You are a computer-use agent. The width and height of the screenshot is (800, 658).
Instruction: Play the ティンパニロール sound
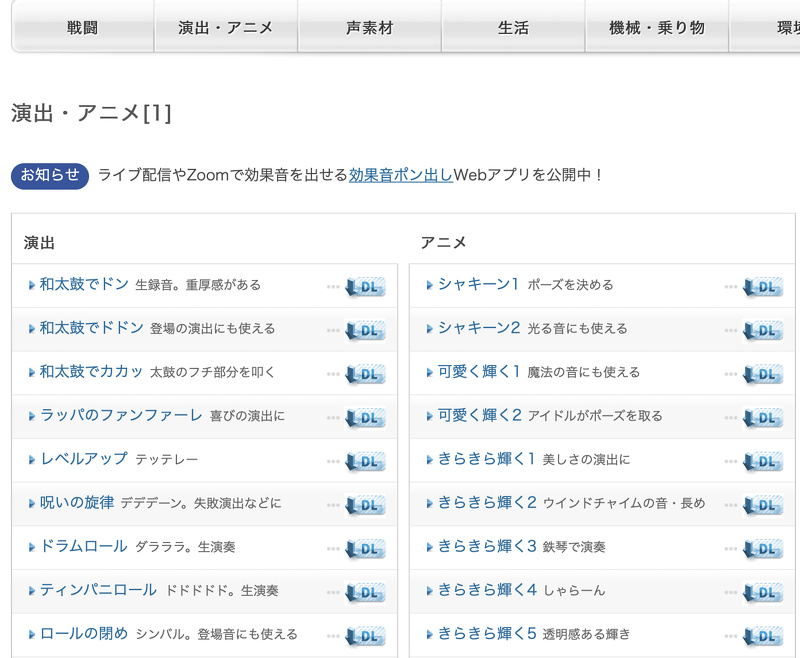tap(98, 590)
